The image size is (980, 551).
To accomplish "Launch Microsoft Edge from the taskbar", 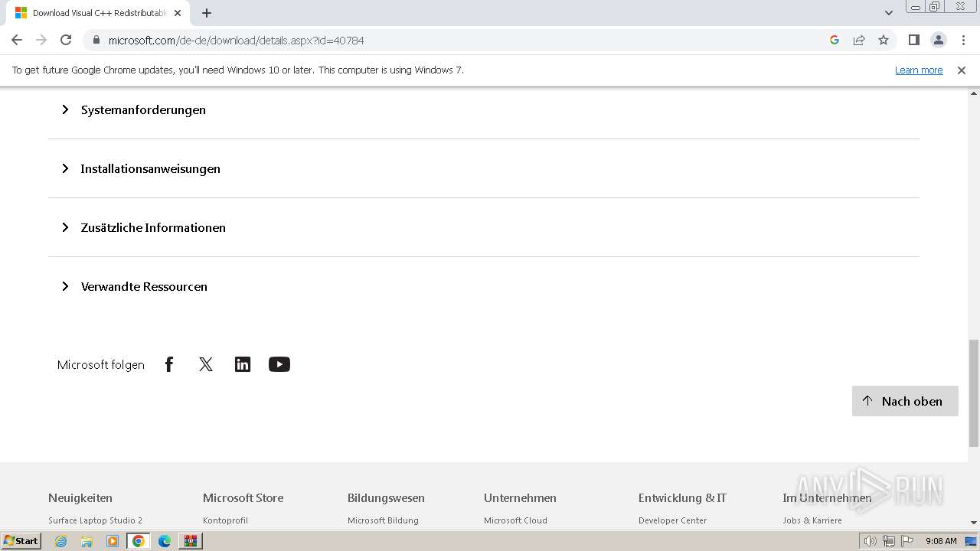I will [x=165, y=541].
